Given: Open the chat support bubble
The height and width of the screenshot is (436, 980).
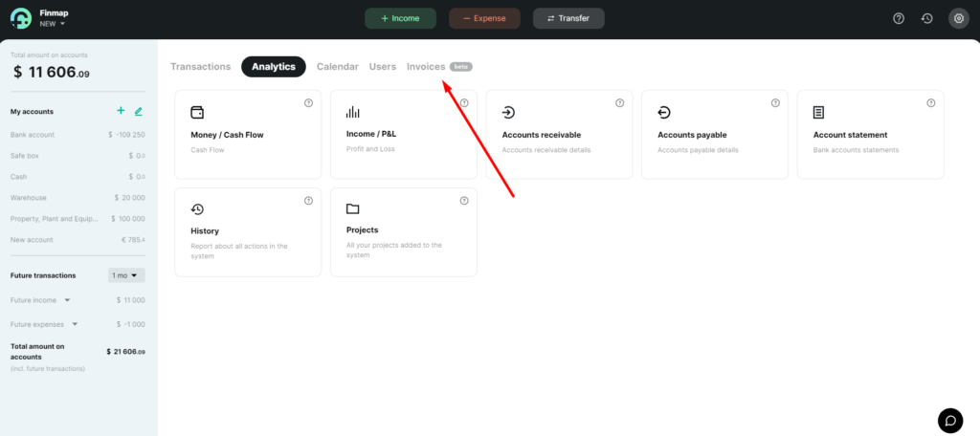Looking at the screenshot, I should (x=950, y=421).
